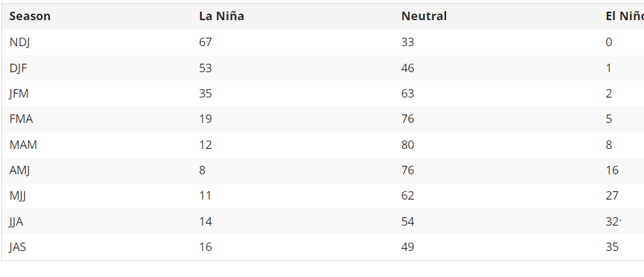Viewport: 644px width, 277px height.
Task: Select the MJJ season row label
Action: tap(19, 196)
